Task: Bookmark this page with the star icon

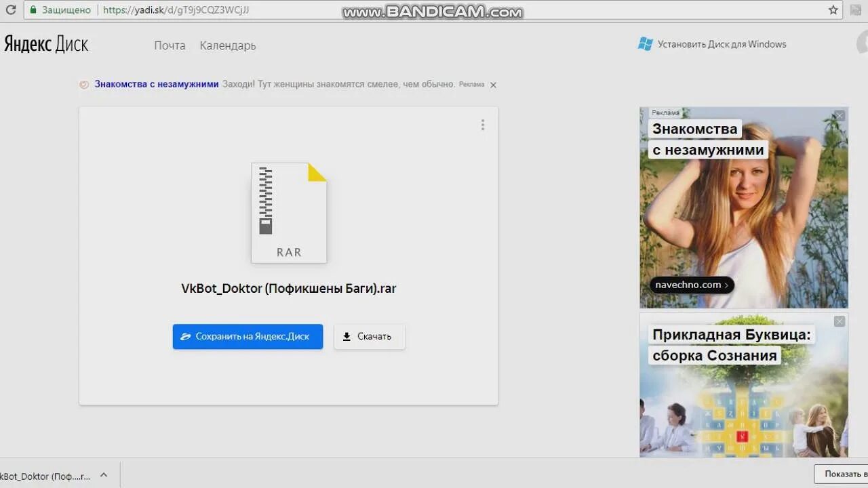Action: click(833, 9)
